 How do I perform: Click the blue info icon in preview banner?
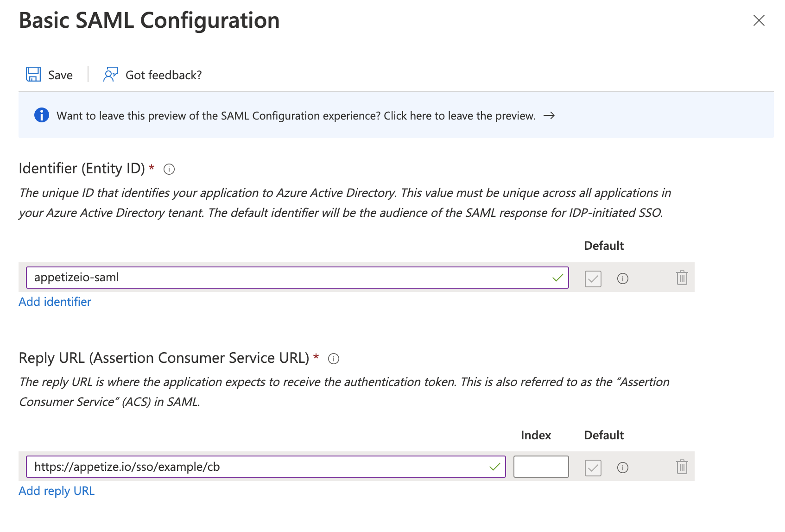coord(42,115)
